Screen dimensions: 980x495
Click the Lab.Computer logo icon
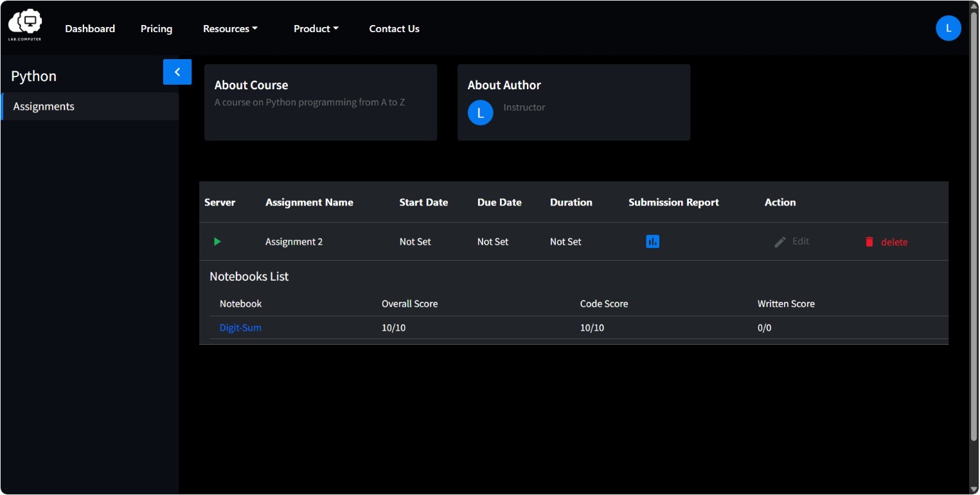point(25,25)
